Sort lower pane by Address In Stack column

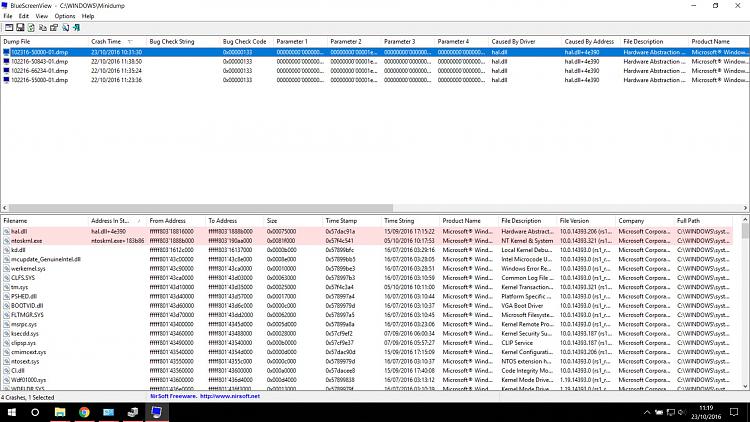click(117, 221)
